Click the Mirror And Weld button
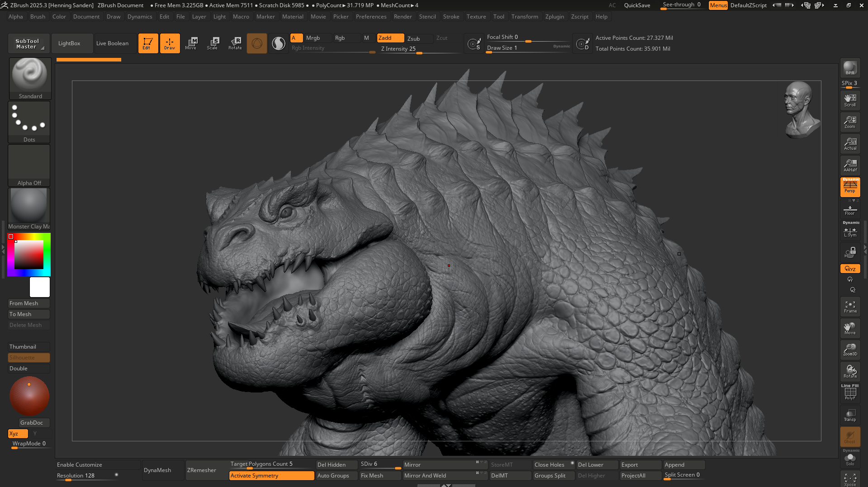868x487 pixels. coord(445,476)
